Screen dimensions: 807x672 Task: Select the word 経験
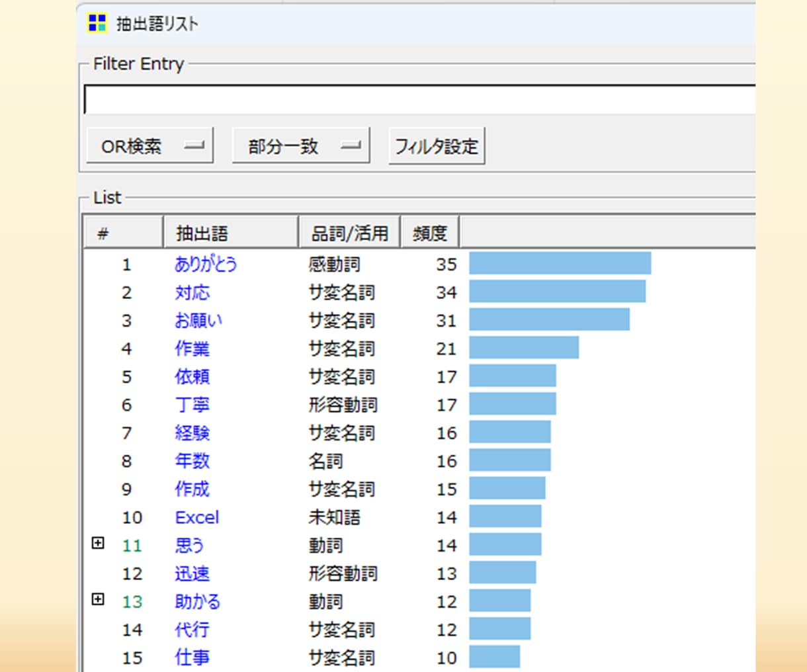[192, 433]
